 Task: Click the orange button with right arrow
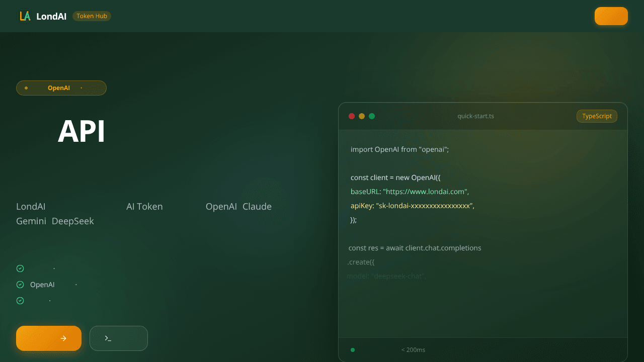49,338
